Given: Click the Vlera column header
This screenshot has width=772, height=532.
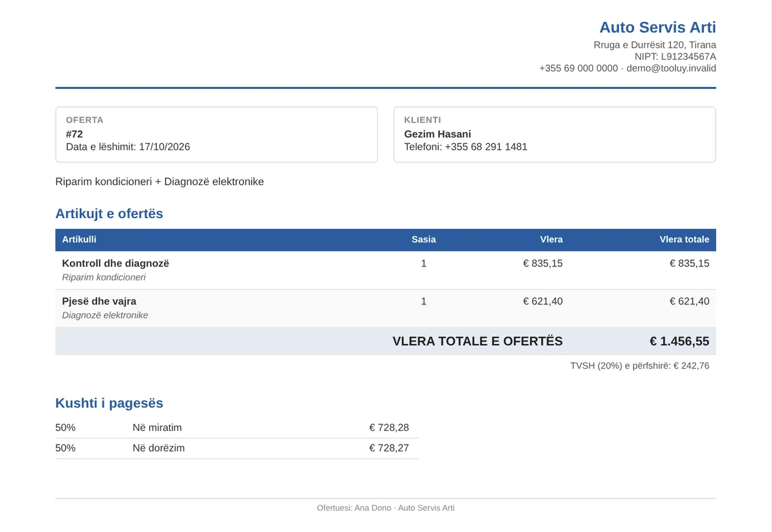Looking at the screenshot, I should (551, 239).
